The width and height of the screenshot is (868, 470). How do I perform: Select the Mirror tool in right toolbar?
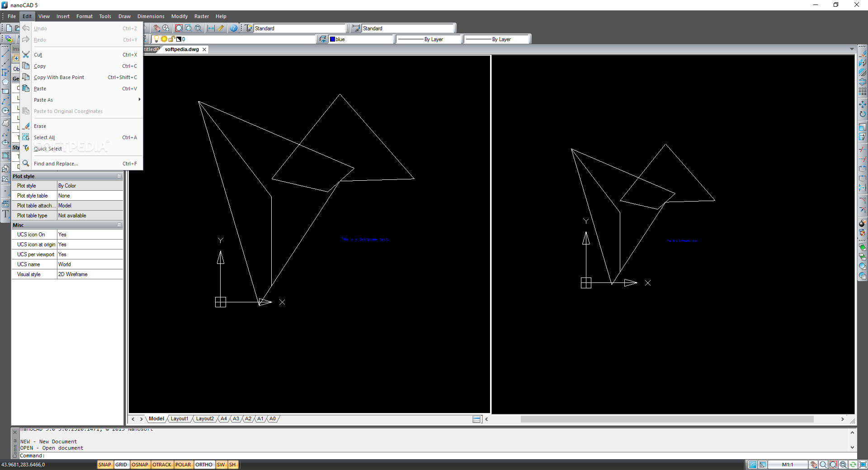coord(863,63)
